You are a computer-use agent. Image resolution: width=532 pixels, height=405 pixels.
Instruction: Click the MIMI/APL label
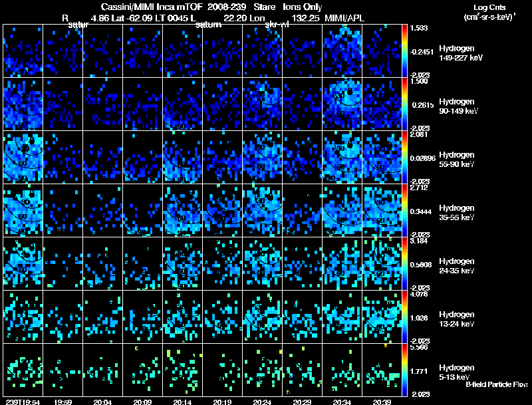(344, 18)
